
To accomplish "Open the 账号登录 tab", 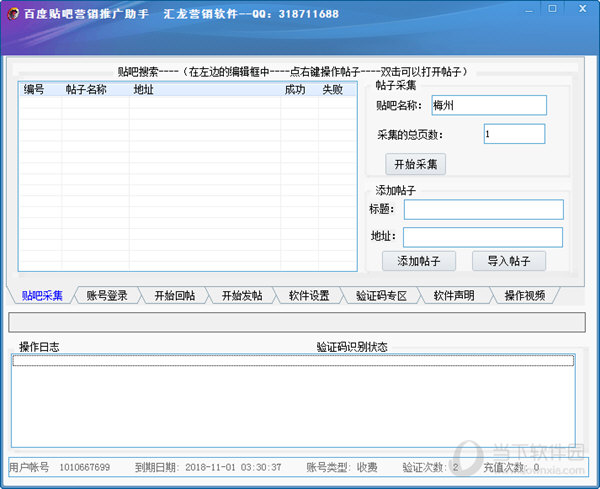I will pyautogui.click(x=107, y=295).
